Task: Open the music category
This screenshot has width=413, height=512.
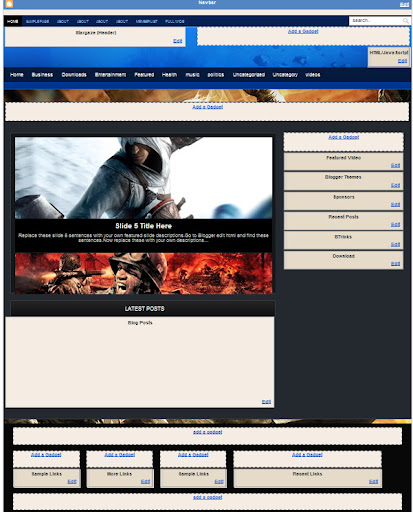Action: point(192,75)
